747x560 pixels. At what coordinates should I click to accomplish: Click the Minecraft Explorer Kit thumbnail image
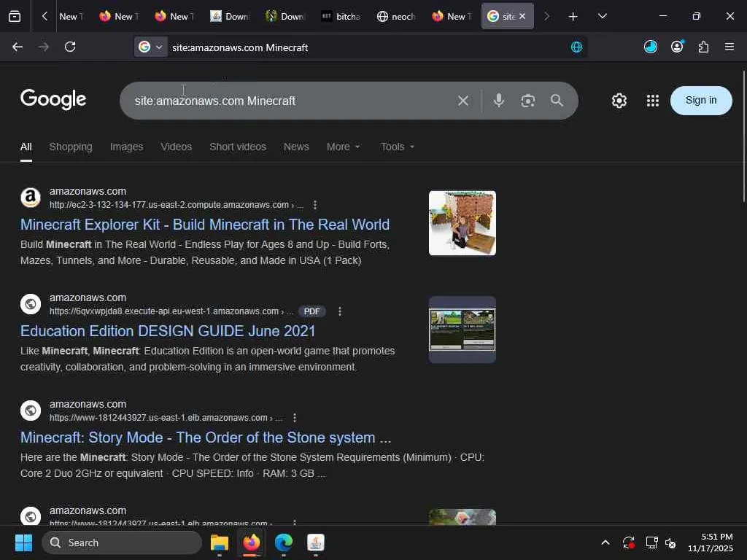pos(462,223)
